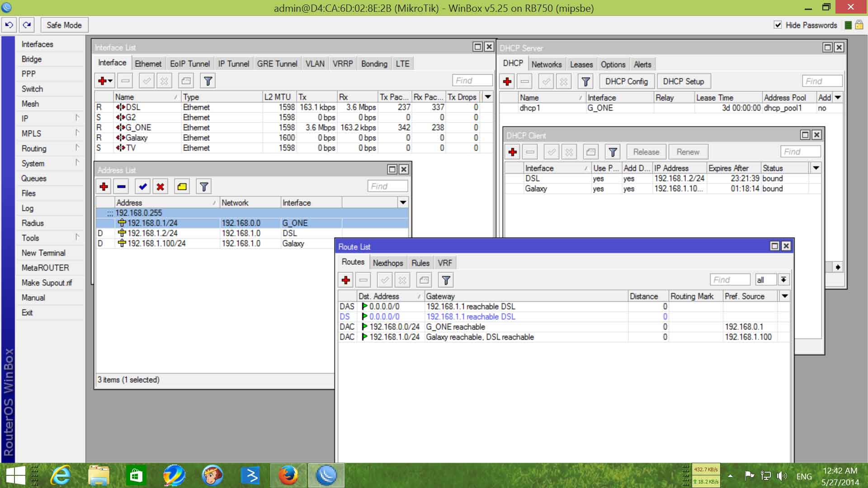Click ENG language indicator in taskbar
This screenshot has height=488, width=868.
tap(804, 476)
